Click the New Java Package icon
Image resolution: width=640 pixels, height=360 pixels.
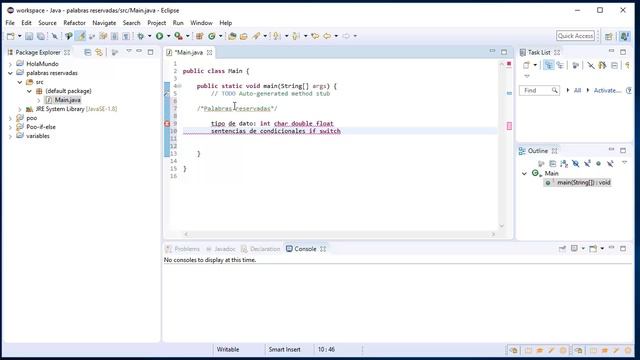coord(200,36)
